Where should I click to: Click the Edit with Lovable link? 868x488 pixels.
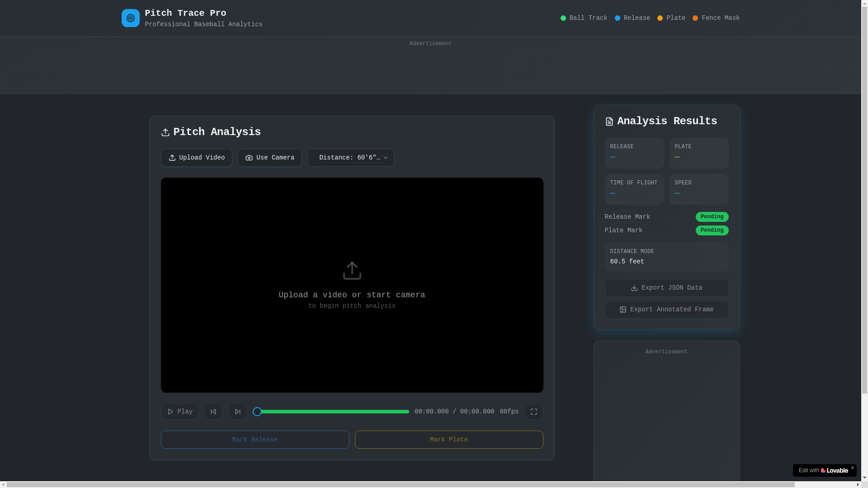pyautogui.click(x=823, y=470)
